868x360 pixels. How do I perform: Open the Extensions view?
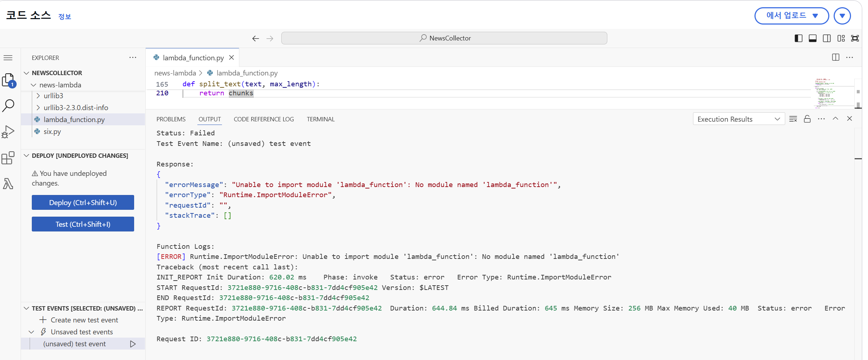point(8,158)
